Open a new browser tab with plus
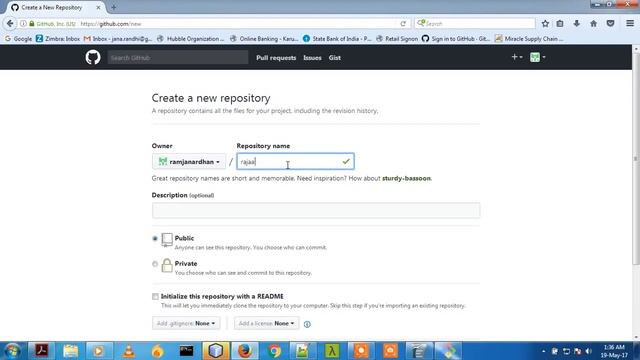 pyautogui.click(x=113, y=7)
